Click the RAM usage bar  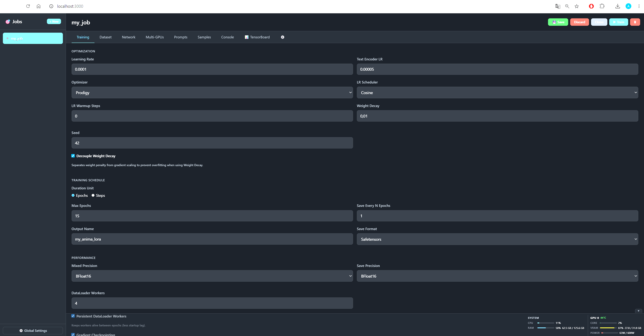[x=545, y=328]
